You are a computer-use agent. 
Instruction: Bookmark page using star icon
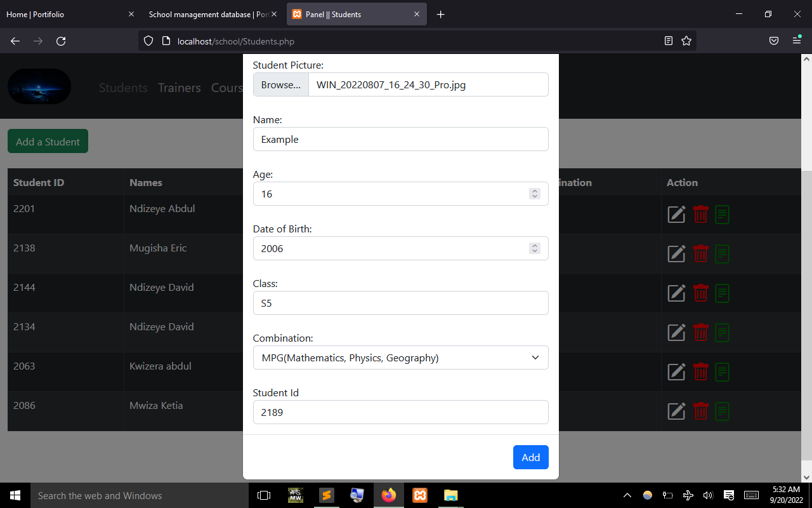686,41
